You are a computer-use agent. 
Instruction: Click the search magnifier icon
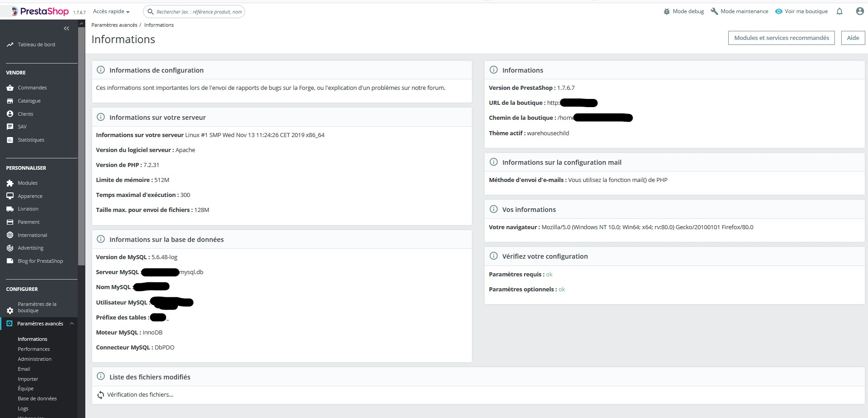(x=150, y=12)
